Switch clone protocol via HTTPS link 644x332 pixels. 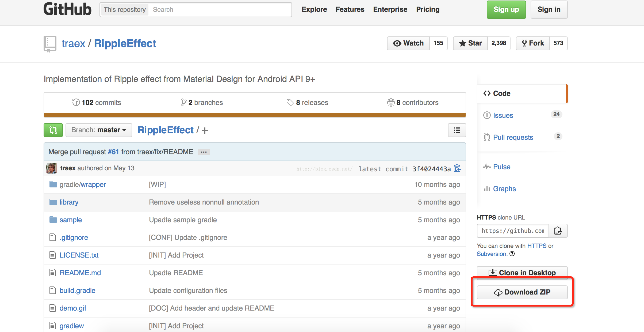tap(537, 246)
